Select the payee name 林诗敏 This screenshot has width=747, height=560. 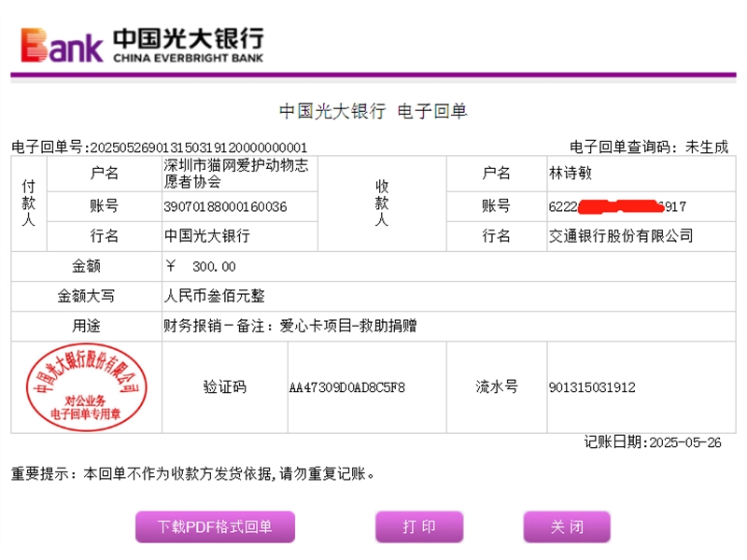(x=571, y=173)
